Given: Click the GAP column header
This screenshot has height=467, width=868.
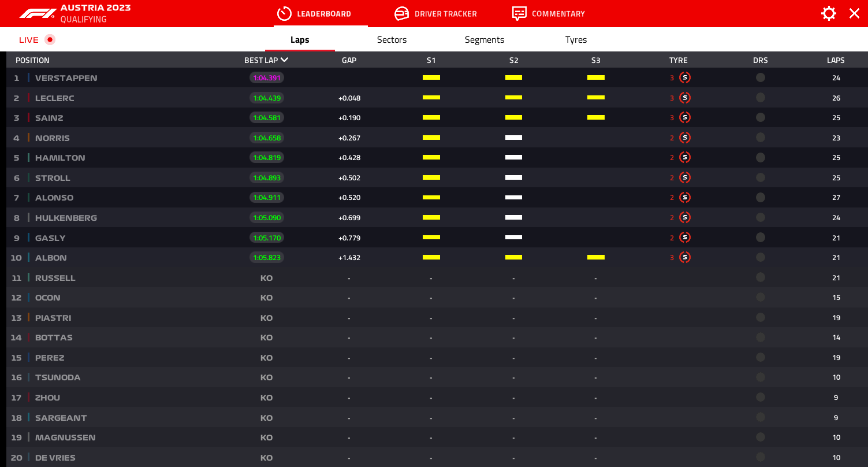Looking at the screenshot, I should click(349, 60).
